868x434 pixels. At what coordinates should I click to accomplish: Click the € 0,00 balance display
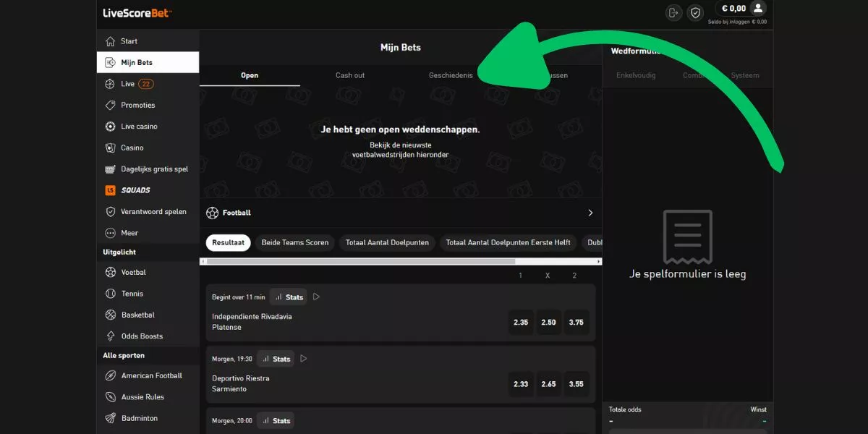(x=733, y=9)
